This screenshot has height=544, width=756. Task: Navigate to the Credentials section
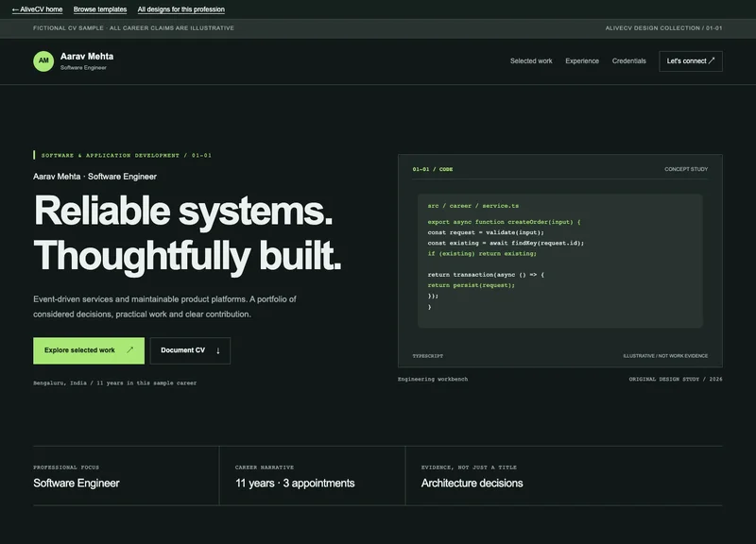point(628,60)
